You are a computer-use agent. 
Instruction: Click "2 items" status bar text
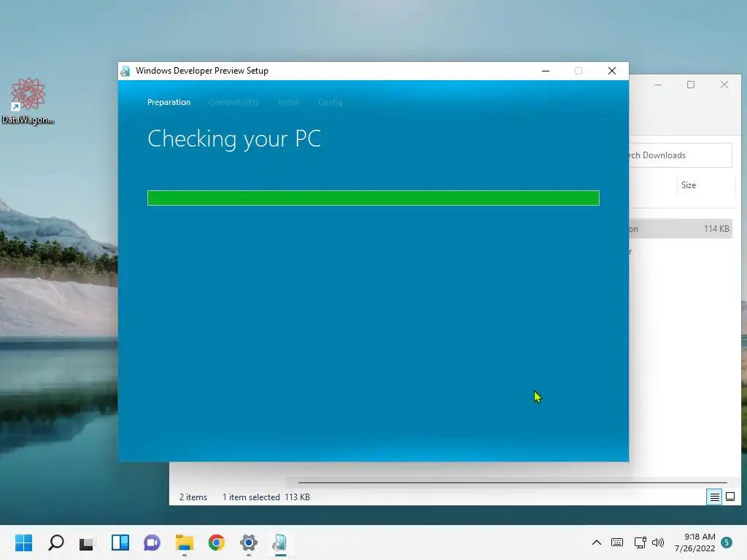tap(193, 497)
